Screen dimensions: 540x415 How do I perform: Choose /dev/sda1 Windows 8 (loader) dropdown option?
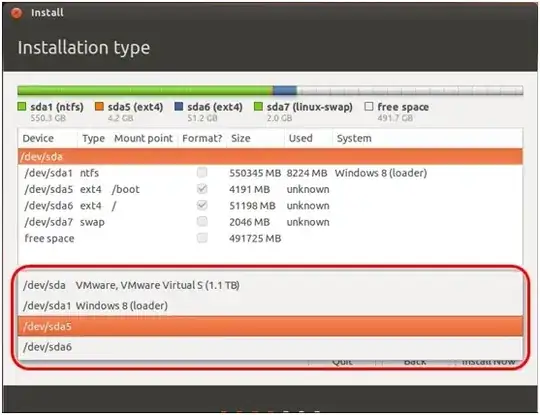(270, 305)
